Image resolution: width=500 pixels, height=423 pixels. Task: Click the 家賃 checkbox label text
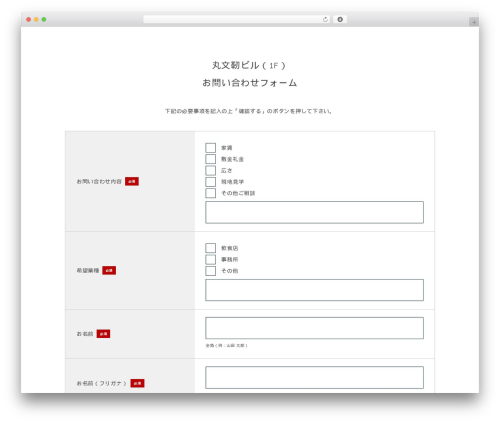coord(227,148)
